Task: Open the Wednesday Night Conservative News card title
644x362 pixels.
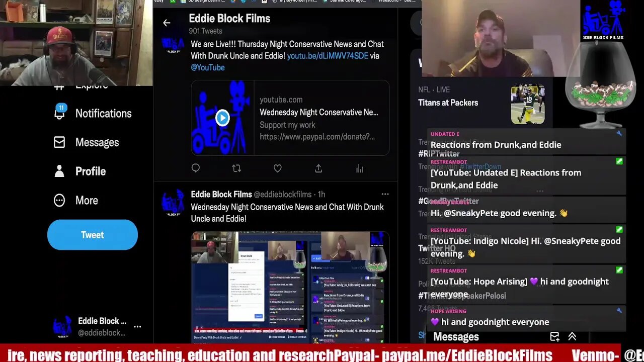Action: 319,112
